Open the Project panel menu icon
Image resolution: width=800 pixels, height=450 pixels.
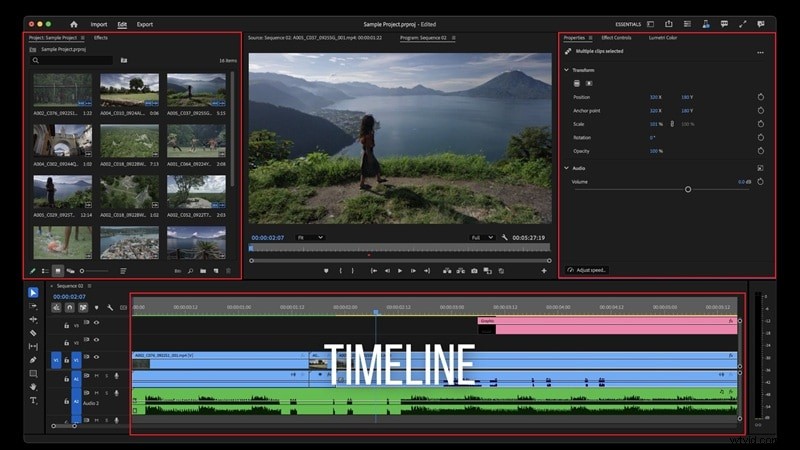pyautogui.click(x=82, y=38)
